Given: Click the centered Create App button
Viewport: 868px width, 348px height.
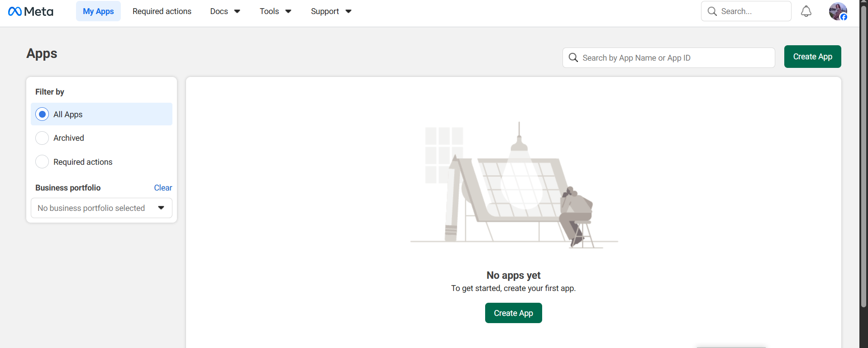Looking at the screenshot, I should 513,313.
